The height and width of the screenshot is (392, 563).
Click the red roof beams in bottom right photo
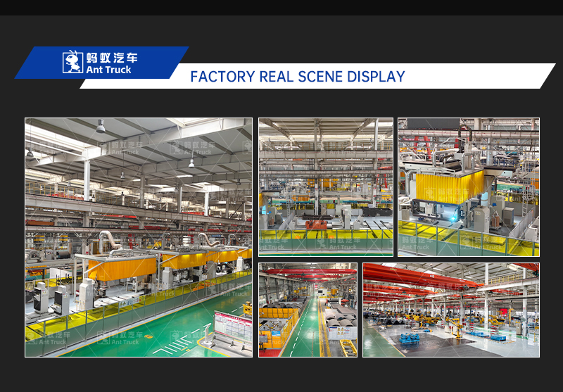[422, 274]
